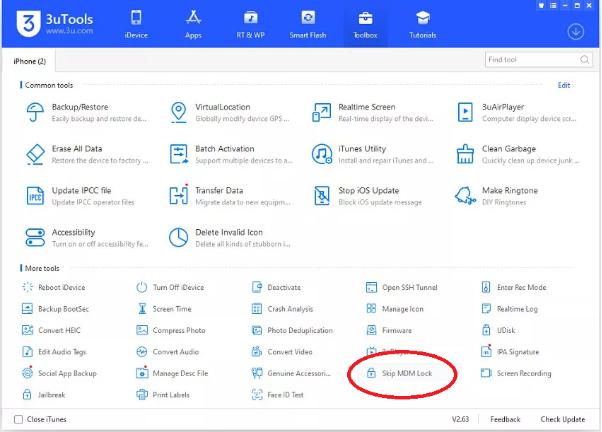Open the Jailbreak tool
The height and width of the screenshot is (432, 602).
click(x=43, y=395)
